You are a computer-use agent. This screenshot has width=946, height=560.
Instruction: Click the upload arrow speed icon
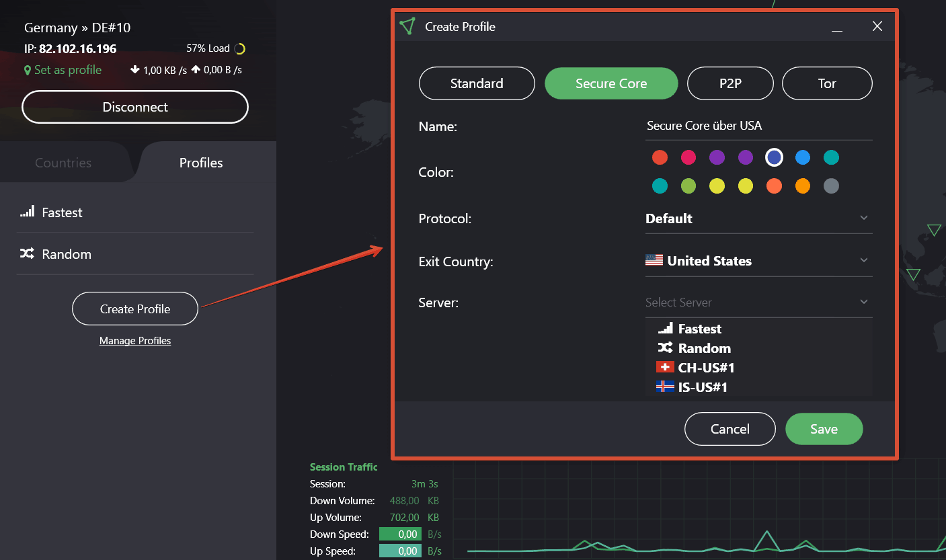[196, 69]
